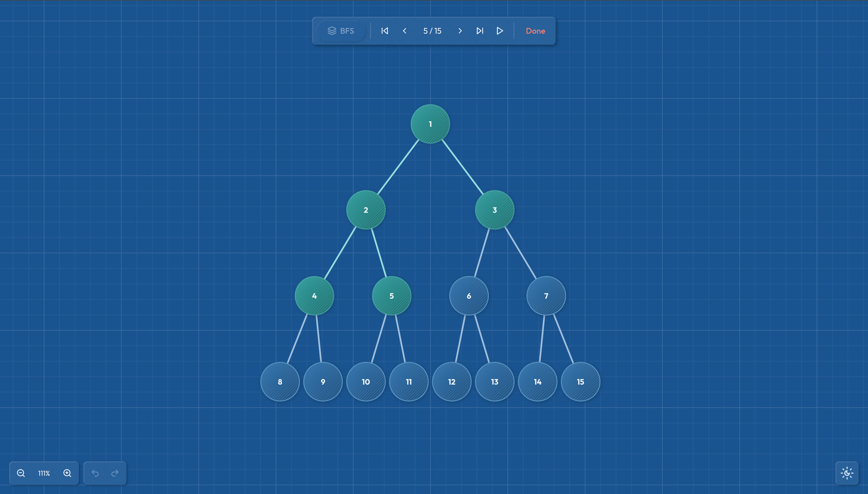Select visited node 3
The image size is (868, 494).
494,210
